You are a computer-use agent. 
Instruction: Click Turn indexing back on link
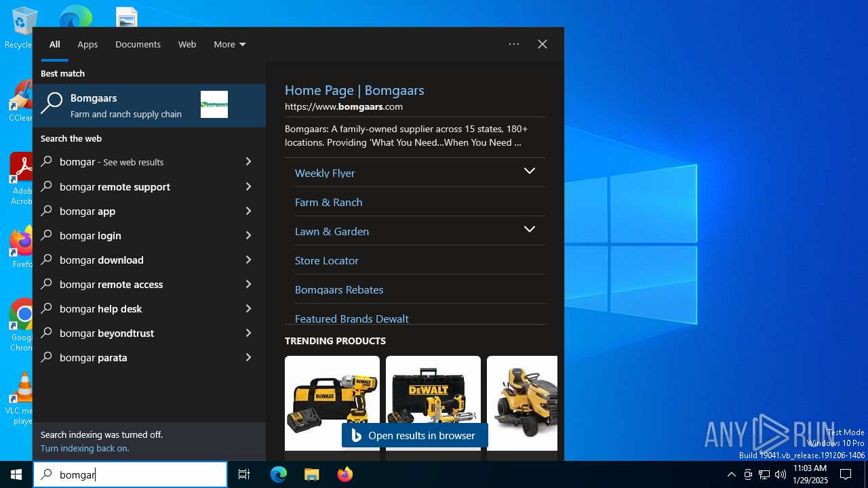tap(85, 448)
